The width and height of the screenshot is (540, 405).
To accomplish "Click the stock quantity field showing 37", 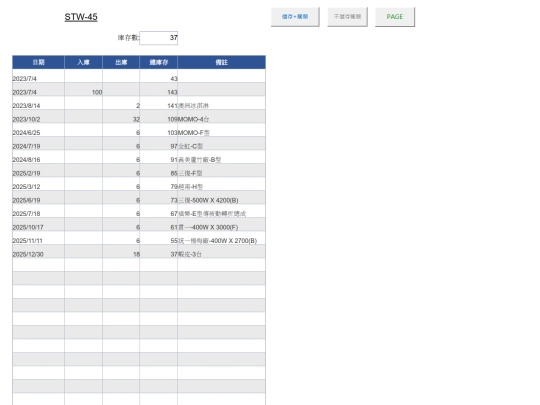I will coord(159,38).
